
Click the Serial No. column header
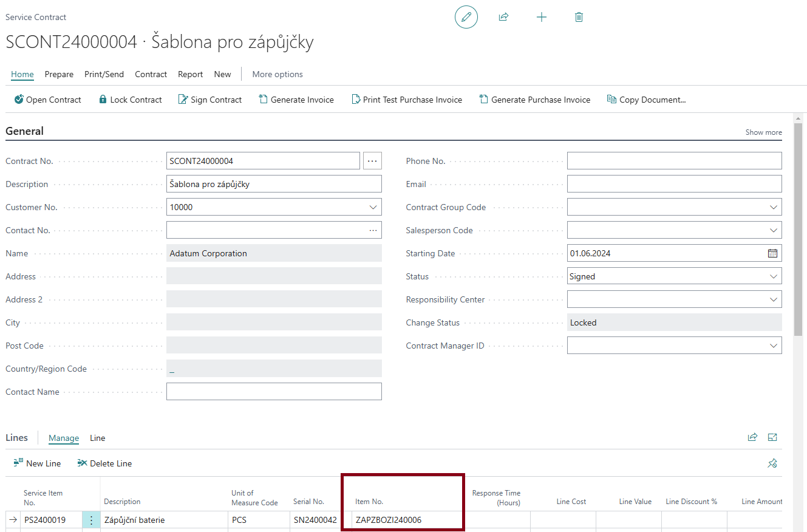point(308,502)
